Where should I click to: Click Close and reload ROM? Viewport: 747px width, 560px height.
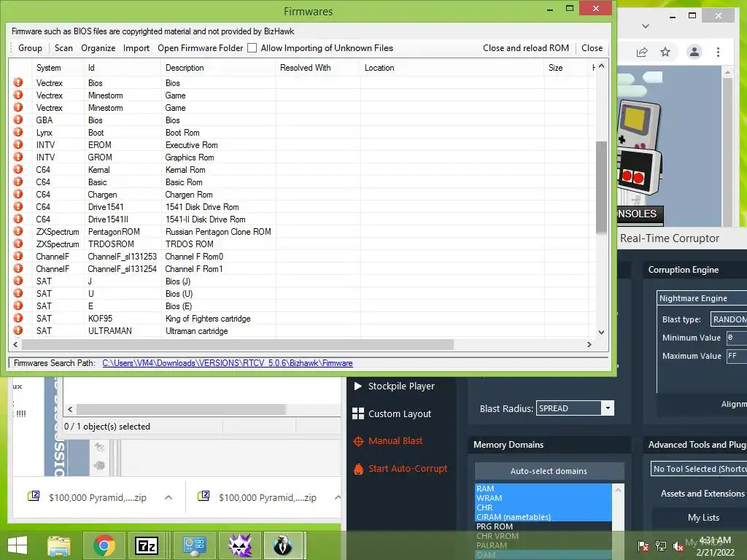526,48
